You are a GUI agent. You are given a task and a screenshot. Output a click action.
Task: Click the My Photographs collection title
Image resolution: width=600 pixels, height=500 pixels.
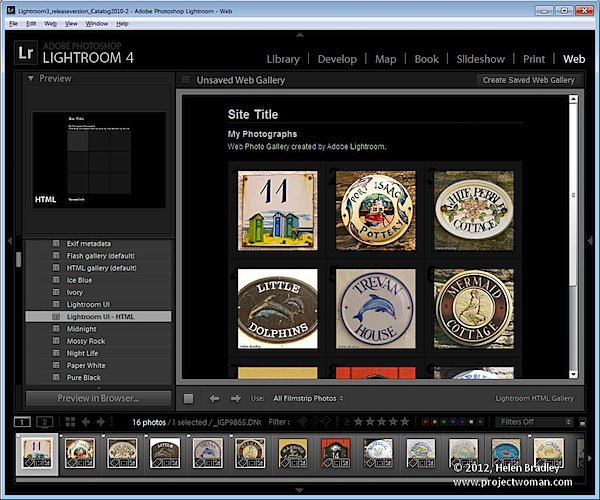point(262,134)
